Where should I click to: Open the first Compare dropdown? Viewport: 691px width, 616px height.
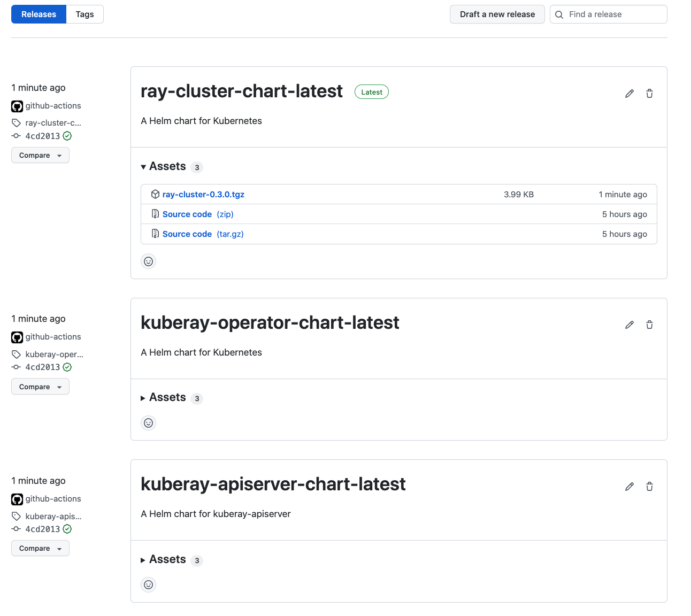click(x=40, y=155)
